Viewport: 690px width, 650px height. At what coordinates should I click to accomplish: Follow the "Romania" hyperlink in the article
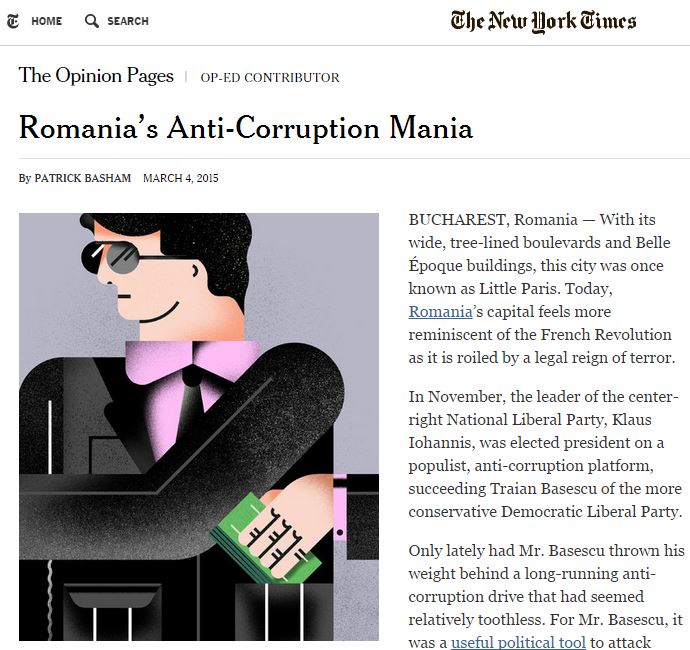click(x=440, y=312)
